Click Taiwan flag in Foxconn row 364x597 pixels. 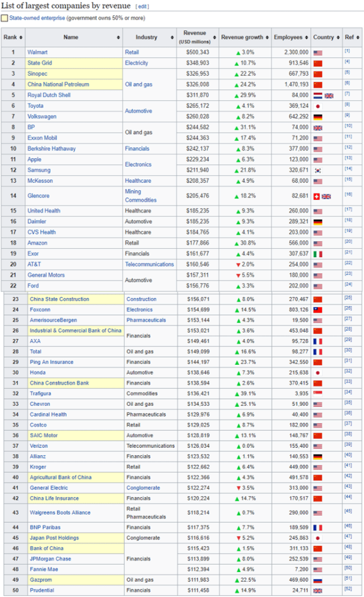317,310
